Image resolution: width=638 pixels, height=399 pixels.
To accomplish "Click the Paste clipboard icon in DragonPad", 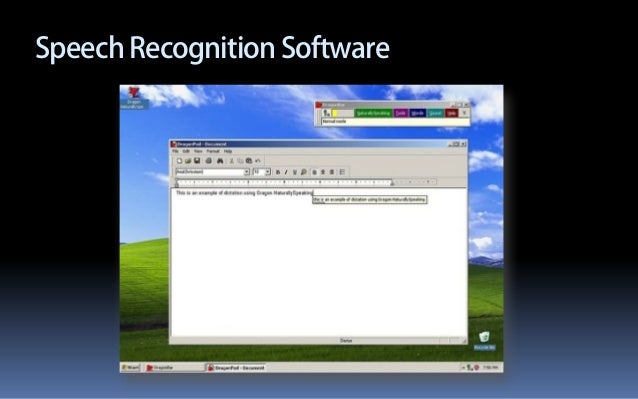I will click(x=249, y=161).
